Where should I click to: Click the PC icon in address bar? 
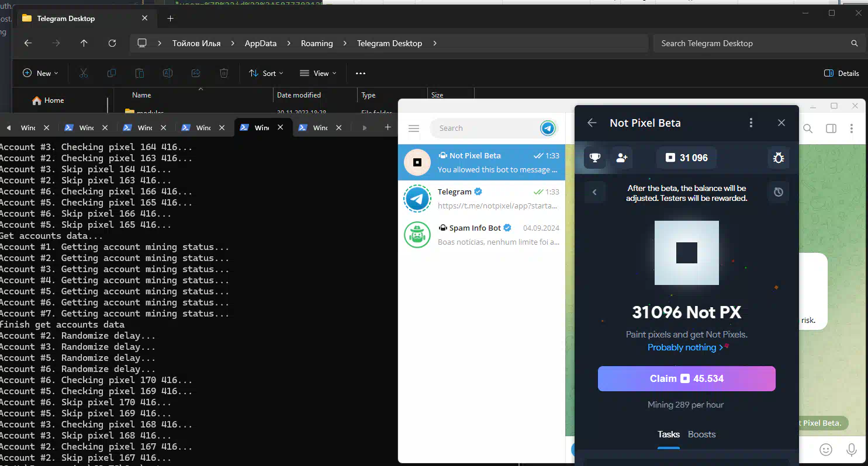click(141, 43)
